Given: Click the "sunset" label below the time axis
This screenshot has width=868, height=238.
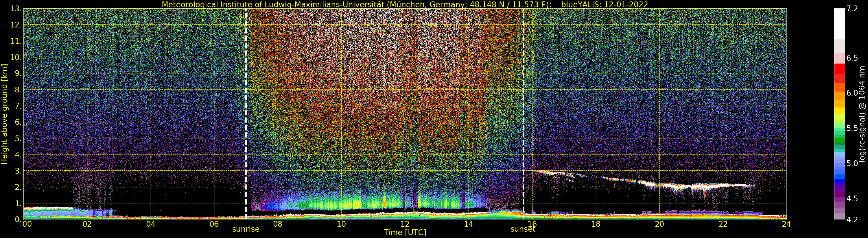Looking at the screenshot, I should 523,229.
